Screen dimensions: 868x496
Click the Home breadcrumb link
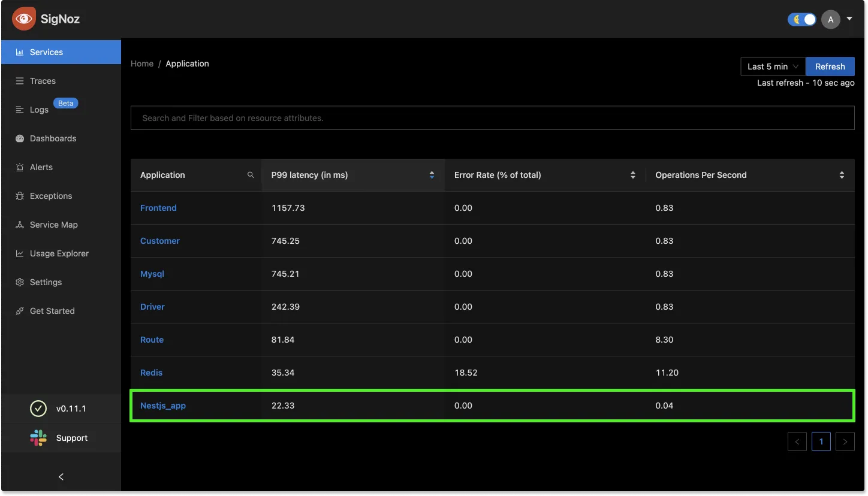coord(142,63)
